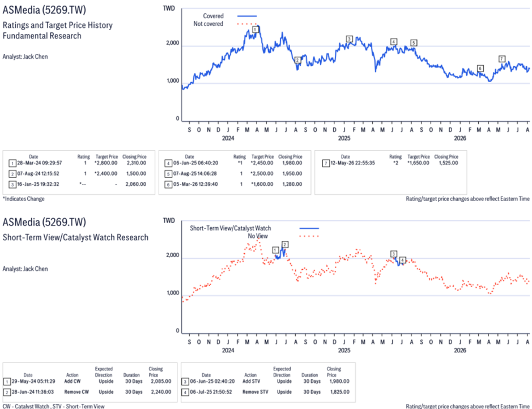
Task: Click marker 1 on Catalyst Watch chart
Action: (x=275, y=250)
